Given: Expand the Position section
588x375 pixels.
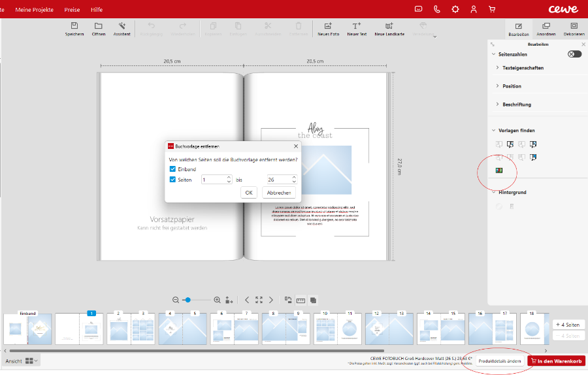Looking at the screenshot, I should [x=512, y=86].
